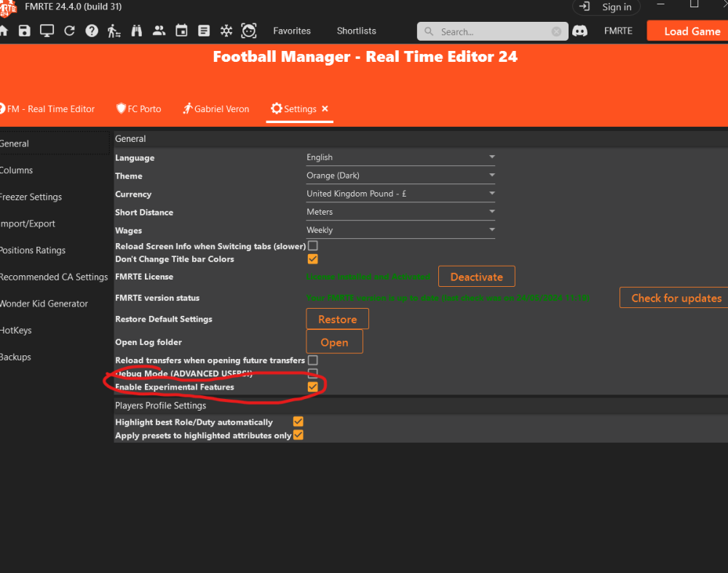Expand the Language dropdown
The height and width of the screenshot is (573, 728).
pyautogui.click(x=400, y=157)
